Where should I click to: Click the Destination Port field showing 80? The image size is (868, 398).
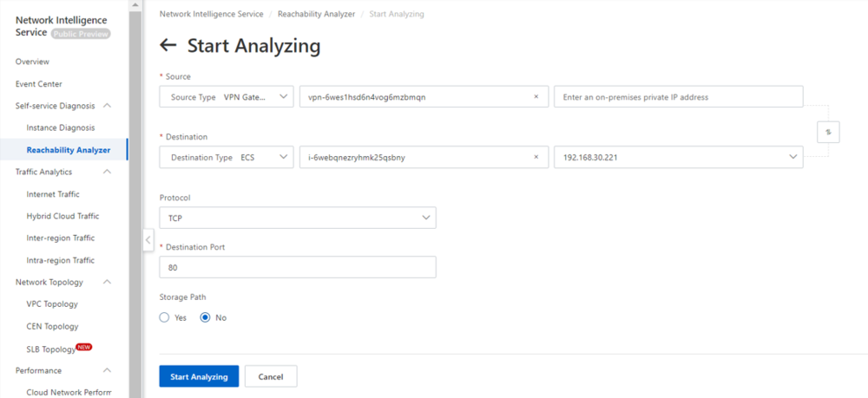coord(297,267)
